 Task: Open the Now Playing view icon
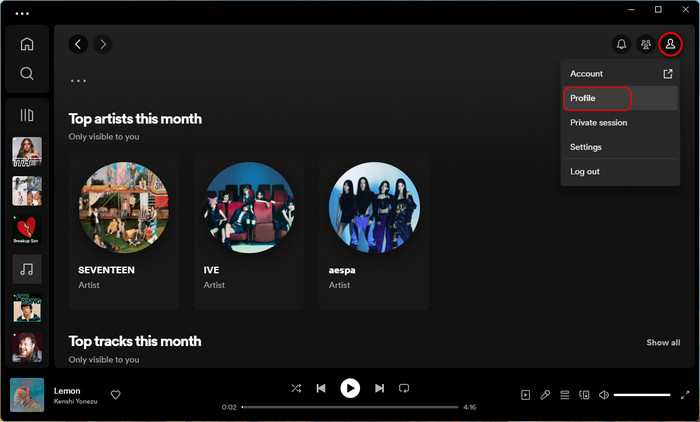coord(525,395)
